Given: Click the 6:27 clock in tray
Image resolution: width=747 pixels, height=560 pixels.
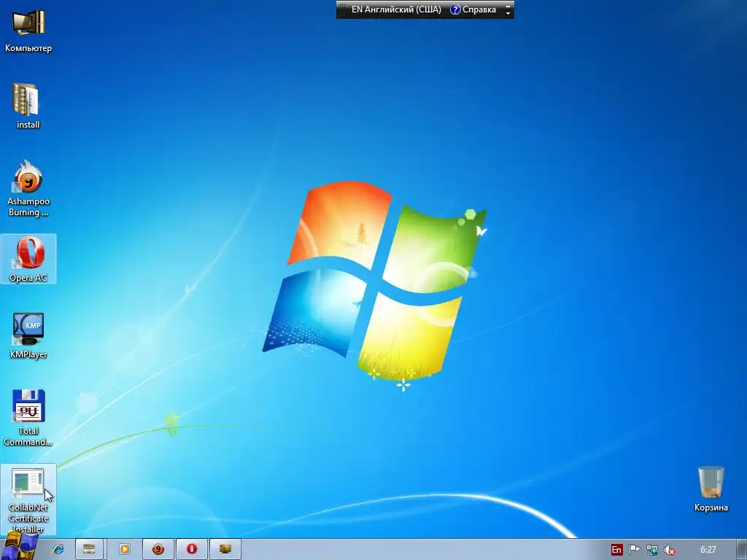Looking at the screenshot, I should [708, 550].
